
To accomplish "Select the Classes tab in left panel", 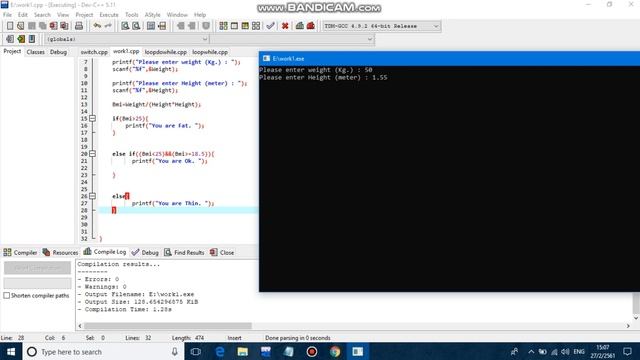I will click(36, 52).
